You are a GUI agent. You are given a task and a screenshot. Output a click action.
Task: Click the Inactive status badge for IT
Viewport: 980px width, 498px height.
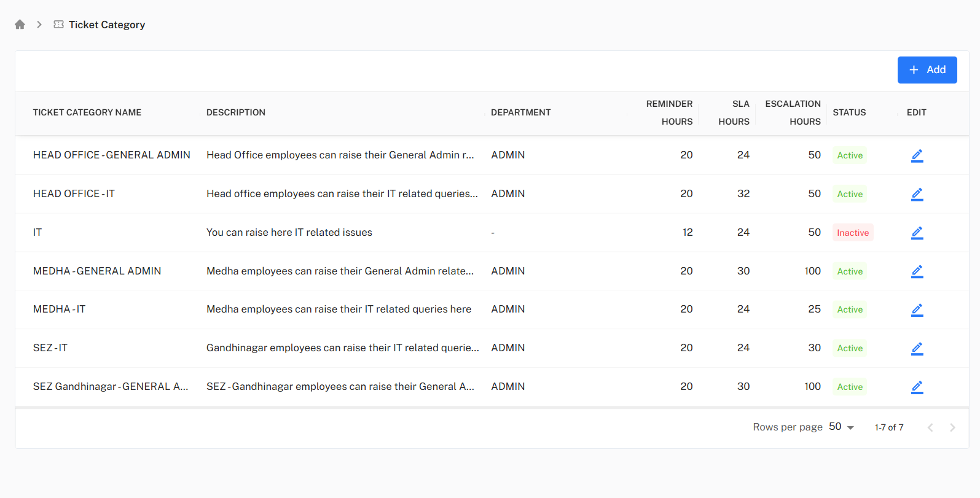[852, 233]
